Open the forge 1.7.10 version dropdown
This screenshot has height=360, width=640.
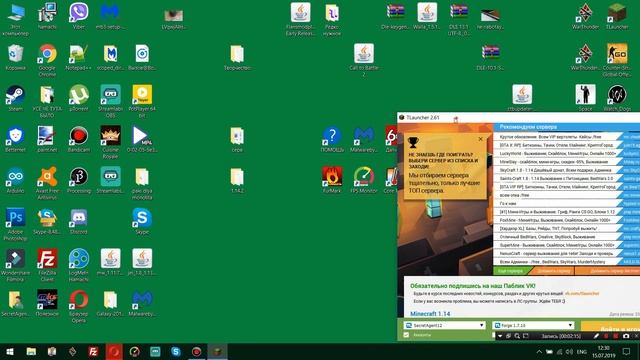[533, 325]
